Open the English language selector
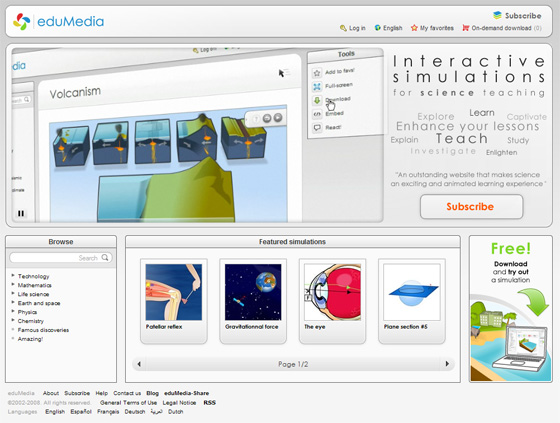560x423 pixels. click(392, 28)
